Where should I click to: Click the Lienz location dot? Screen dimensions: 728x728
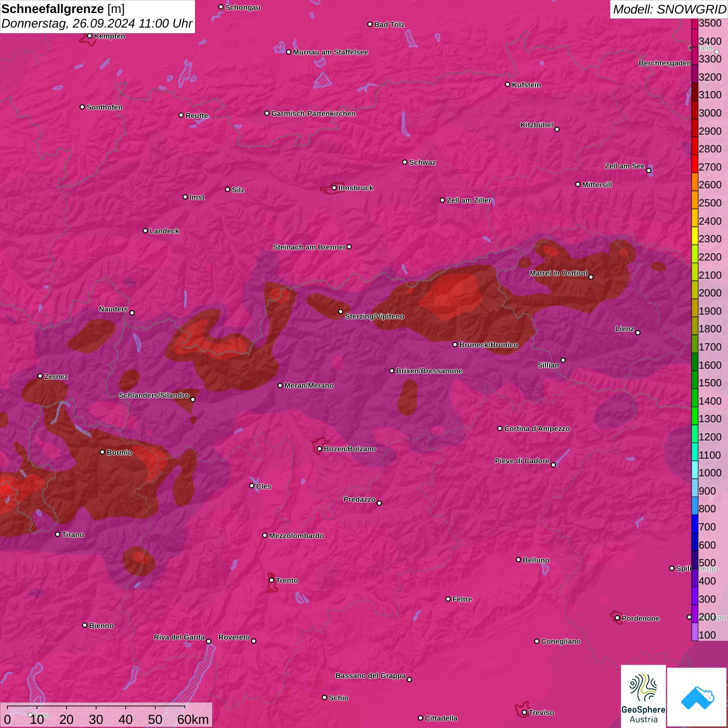coord(638,333)
